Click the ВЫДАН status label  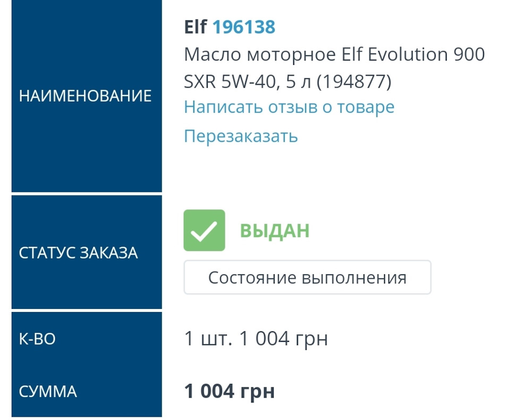(274, 230)
